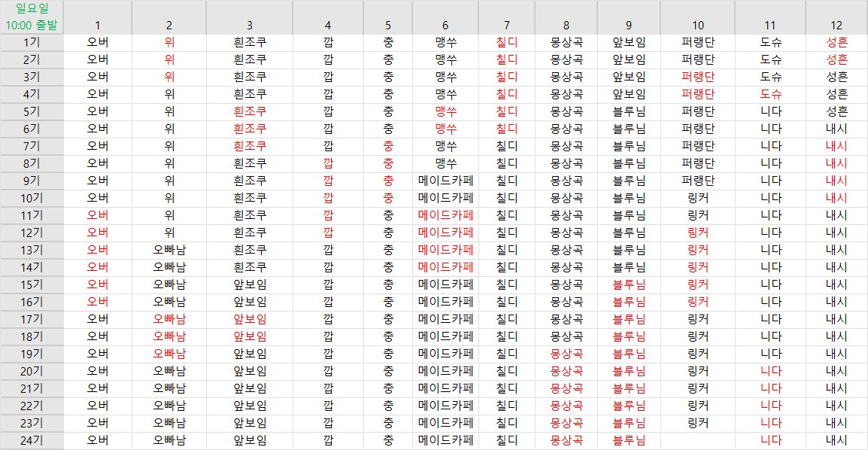Click red 메이드카페 in row 11기

click(445, 215)
